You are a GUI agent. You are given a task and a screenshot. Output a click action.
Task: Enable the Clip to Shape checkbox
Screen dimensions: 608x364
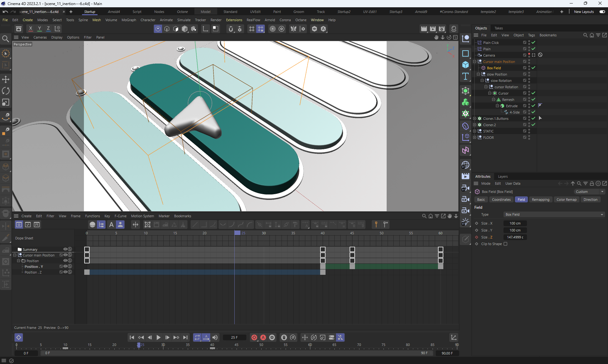(505, 244)
